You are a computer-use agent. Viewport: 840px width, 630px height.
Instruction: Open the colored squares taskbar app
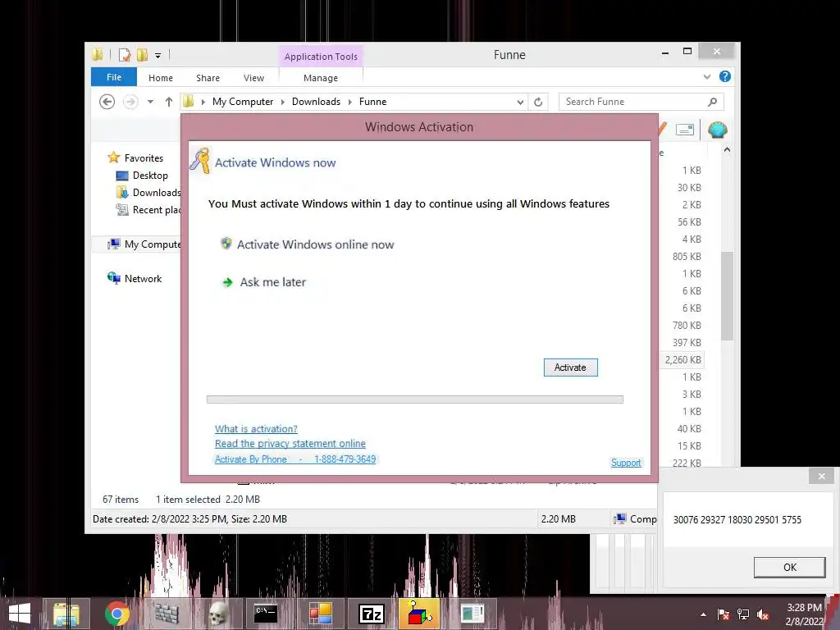pyautogui.click(x=321, y=614)
